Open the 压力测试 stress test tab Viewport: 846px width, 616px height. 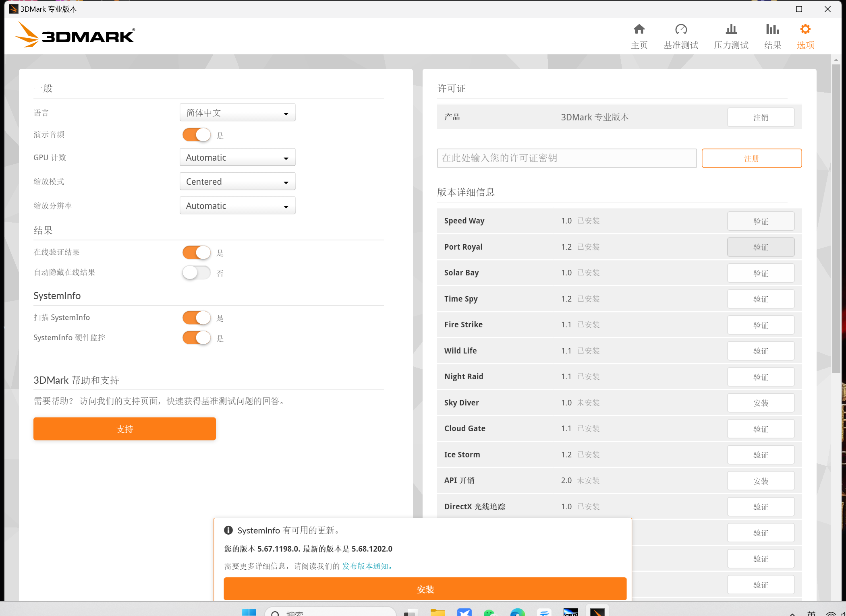pos(731,36)
